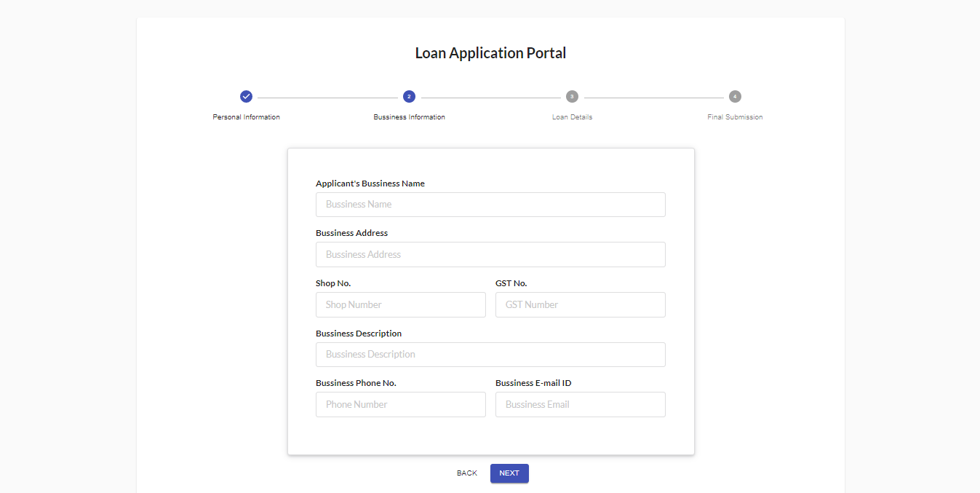The image size is (980, 493).
Task: Jump to step 3 circle icon
Action: [572, 96]
